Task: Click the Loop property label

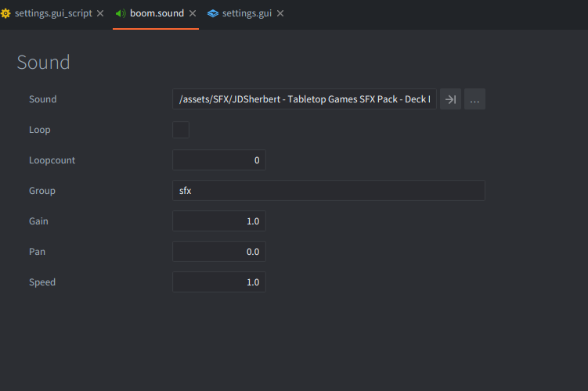Action: (x=40, y=130)
